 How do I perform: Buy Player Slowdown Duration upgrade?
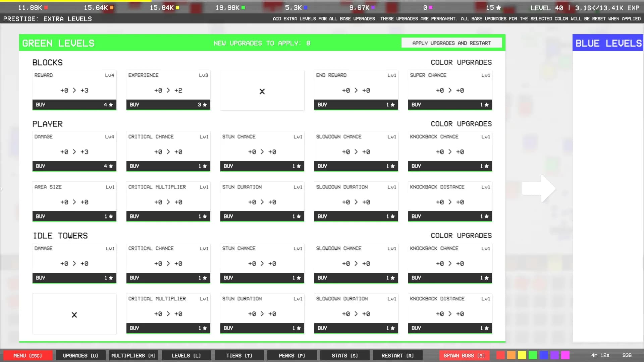click(x=356, y=216)
